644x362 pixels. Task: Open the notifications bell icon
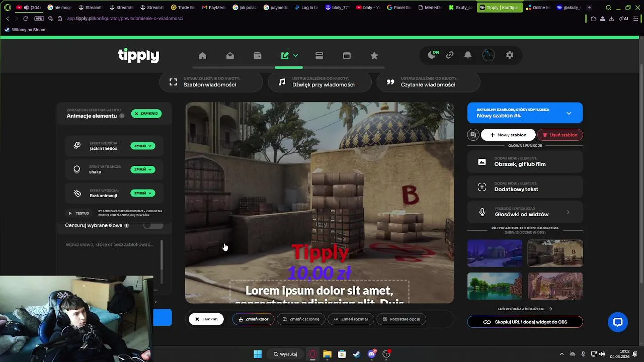(x=468, y=55)
